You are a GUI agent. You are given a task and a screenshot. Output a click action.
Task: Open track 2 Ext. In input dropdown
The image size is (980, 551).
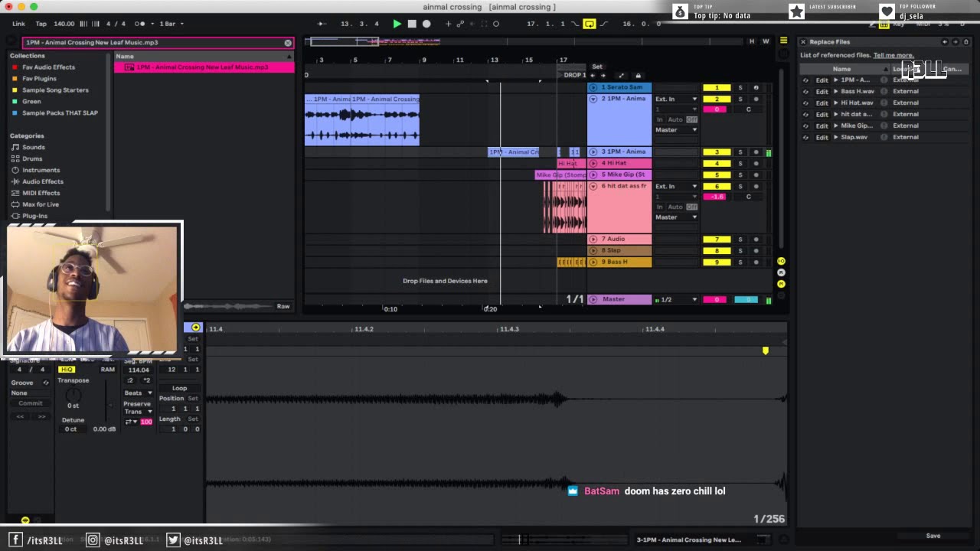pyautogui.click(x=676, y=99)
